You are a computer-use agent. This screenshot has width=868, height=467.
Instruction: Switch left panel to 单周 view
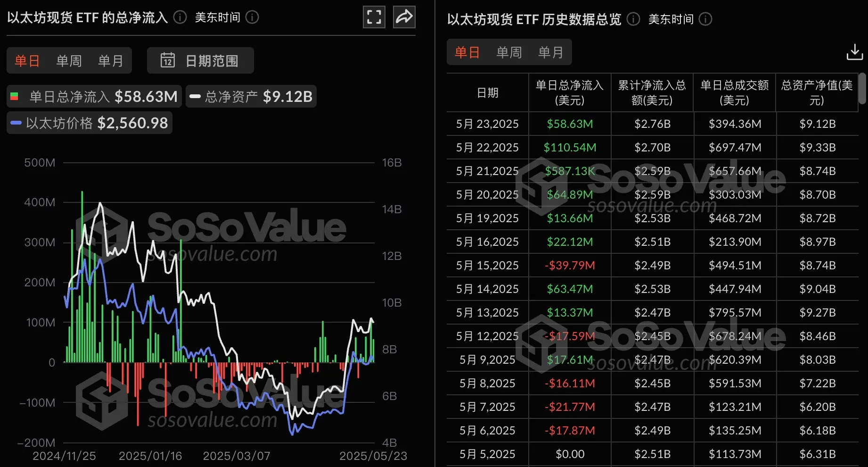point(69,60)
